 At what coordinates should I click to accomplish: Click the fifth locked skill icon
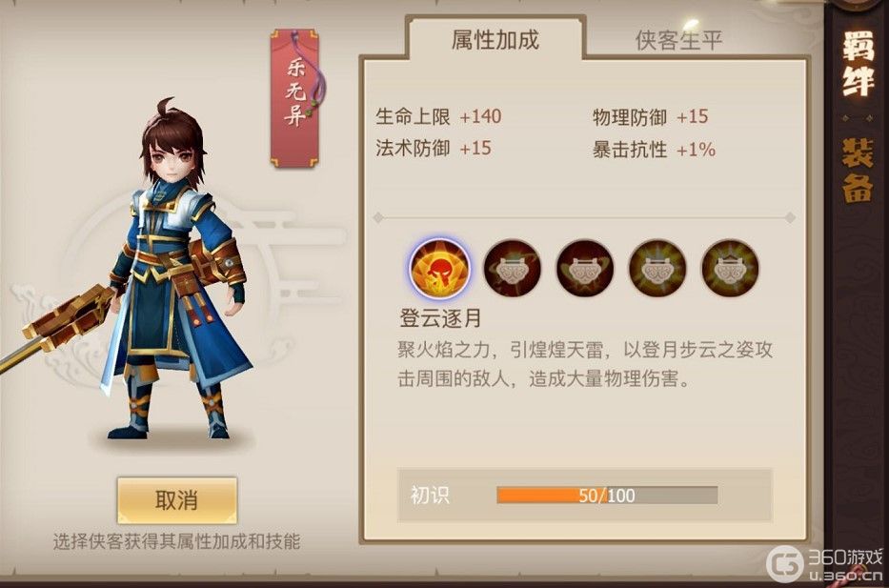(x=730, y=268)
